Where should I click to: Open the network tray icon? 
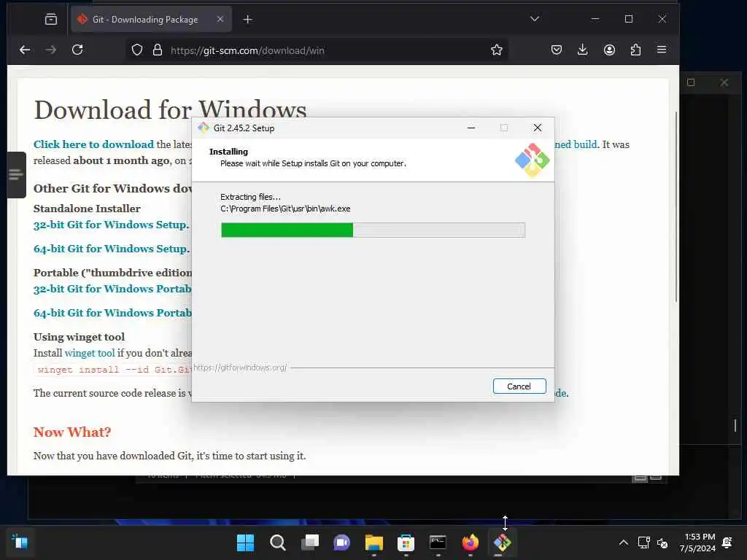[x=643, y=542]
